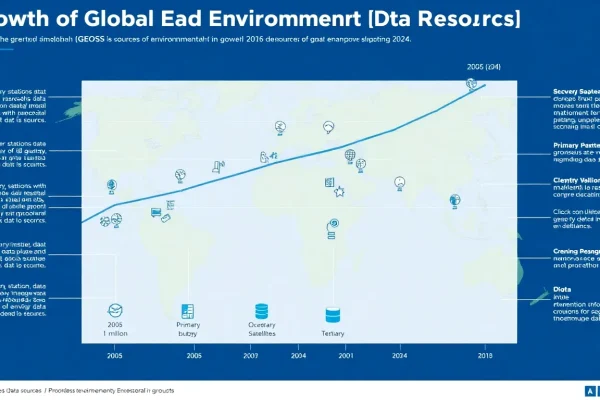Click the list document icon above the monitor
Image resolution: width=600 pixels, height=400 pixels.
click(171, 205)
